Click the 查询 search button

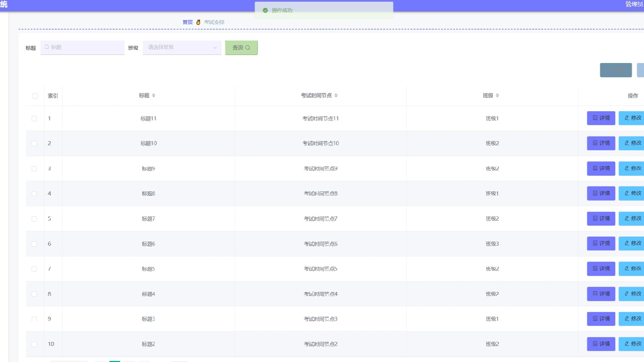point(241,48)
